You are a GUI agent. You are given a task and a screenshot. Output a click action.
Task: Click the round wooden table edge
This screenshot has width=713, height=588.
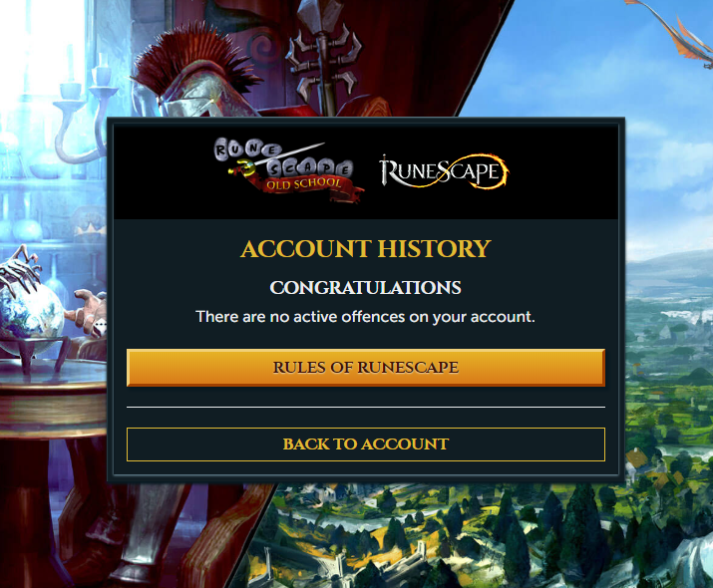point(53,407)
